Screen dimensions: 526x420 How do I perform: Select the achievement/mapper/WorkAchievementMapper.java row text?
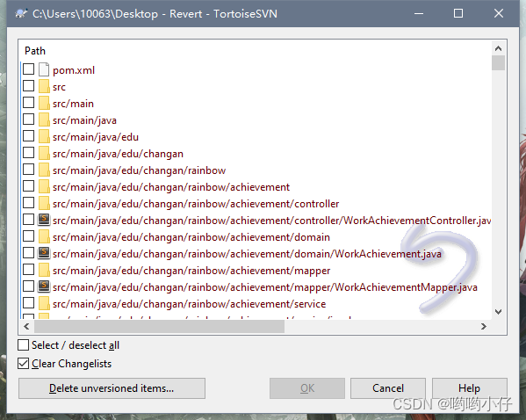point(265,287)
